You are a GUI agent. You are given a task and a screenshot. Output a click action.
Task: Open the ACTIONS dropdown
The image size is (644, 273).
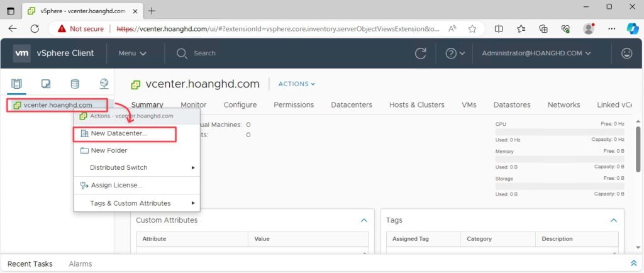tap(297, 84)
